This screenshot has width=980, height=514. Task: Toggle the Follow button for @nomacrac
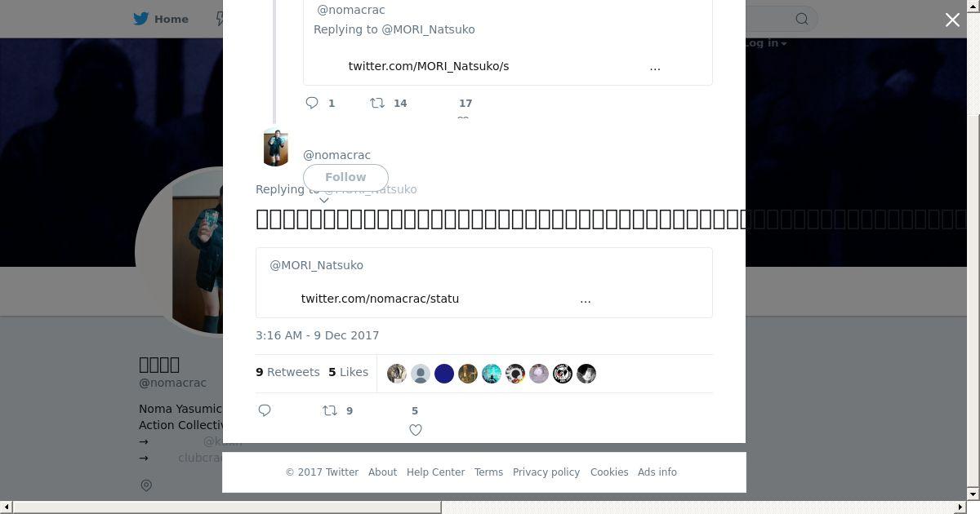(345, 177)
